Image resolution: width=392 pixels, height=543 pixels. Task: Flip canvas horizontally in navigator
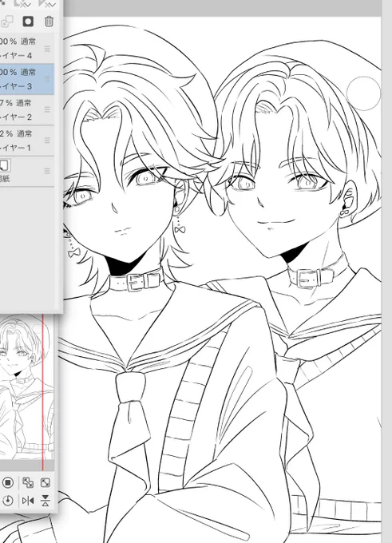pos(28,501)
